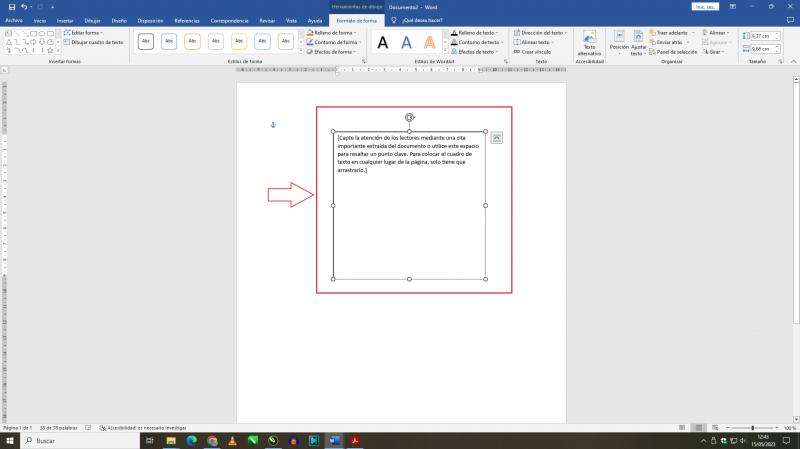Click inside the text box placeholder text
The image size is (800, 449).
click(x=408, y=154)
